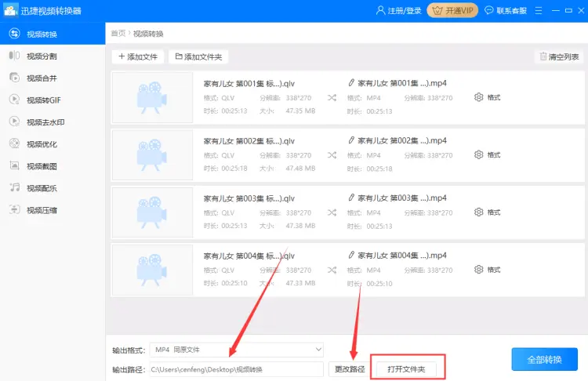Click the 更改路径 button

click(x=350, y=369)
